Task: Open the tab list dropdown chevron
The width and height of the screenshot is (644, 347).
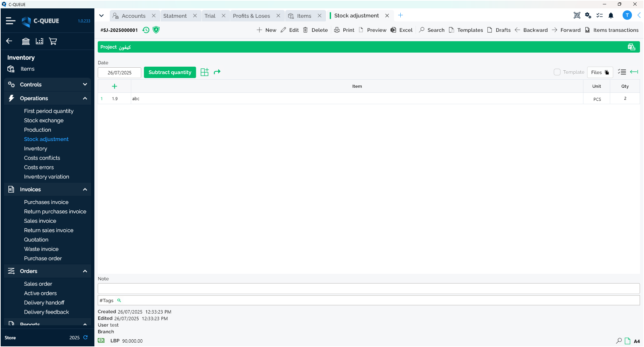Action: (101, 16)
